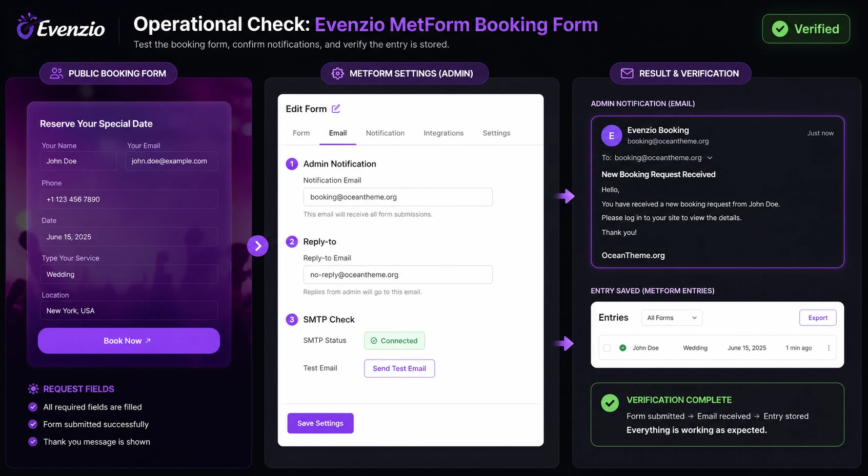
Task: Open the Settings tab in Edit Form
Action: tap(496, 133)
